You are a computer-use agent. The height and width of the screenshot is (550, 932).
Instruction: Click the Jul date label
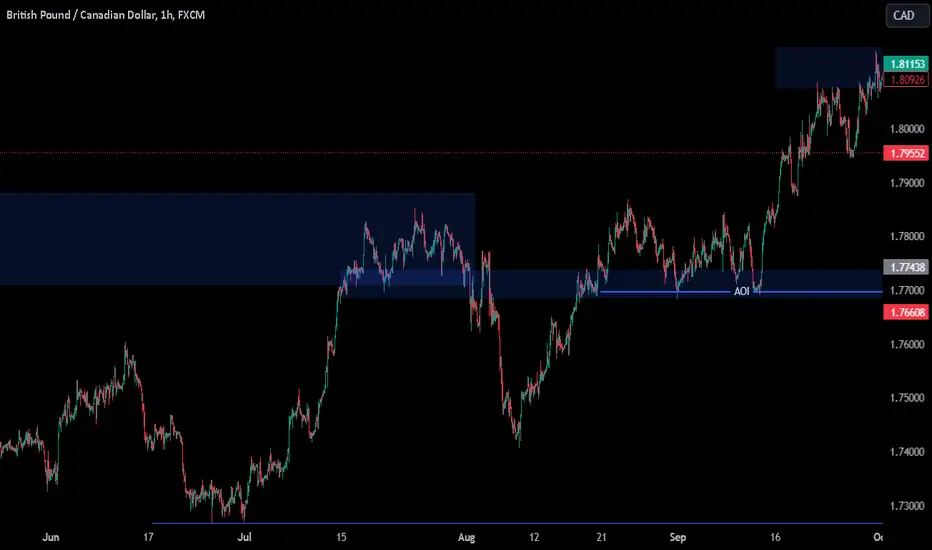pos(244,537)
